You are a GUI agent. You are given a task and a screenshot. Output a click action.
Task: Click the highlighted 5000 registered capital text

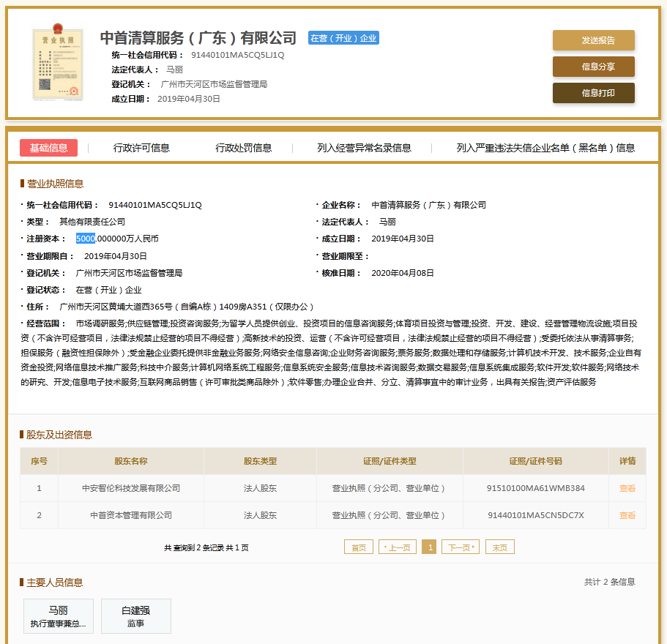86,239
